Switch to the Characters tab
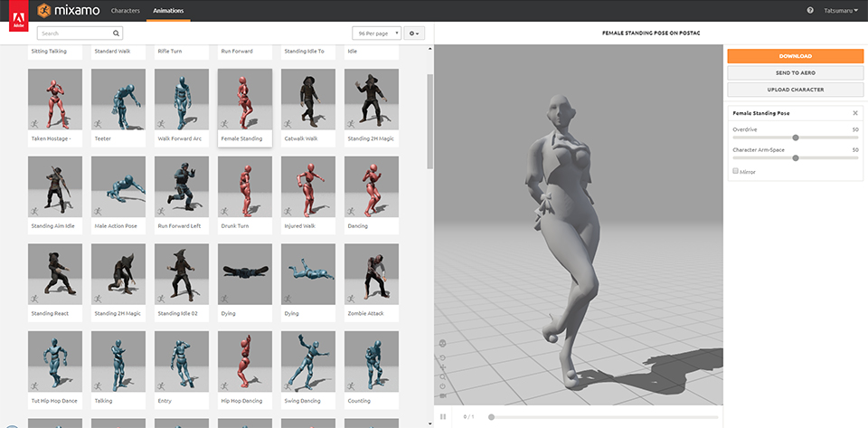This screenshot has width=868, height=428. tap(126, 11)
